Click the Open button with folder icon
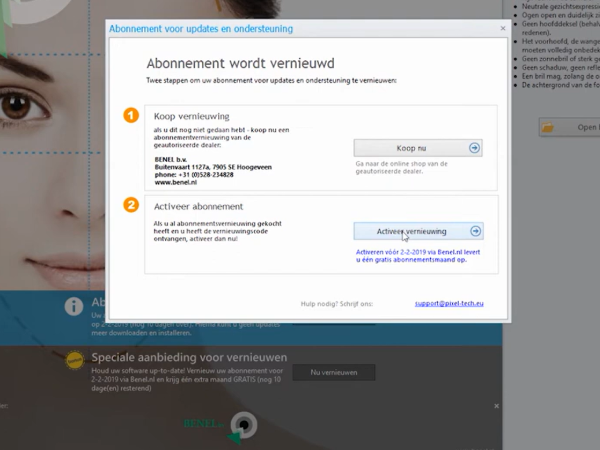The width and height of the screenshot is (600, 450). tap(569, 127)
